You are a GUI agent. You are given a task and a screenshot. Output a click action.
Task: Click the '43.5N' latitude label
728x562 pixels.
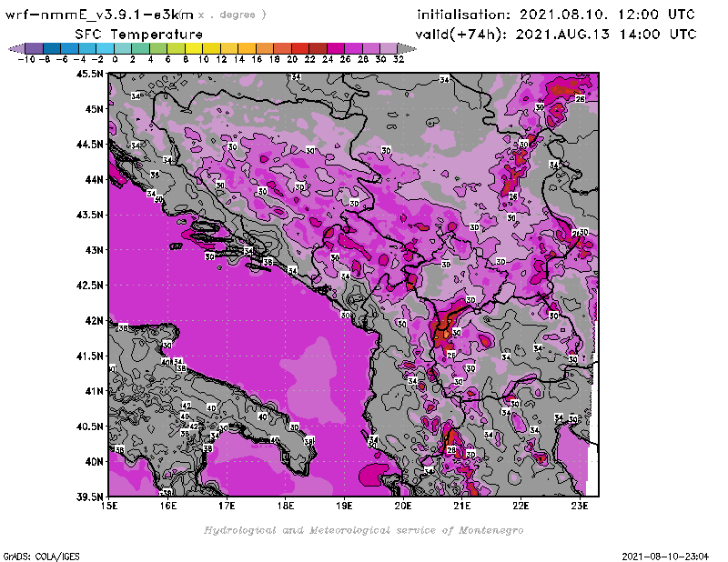89,215
